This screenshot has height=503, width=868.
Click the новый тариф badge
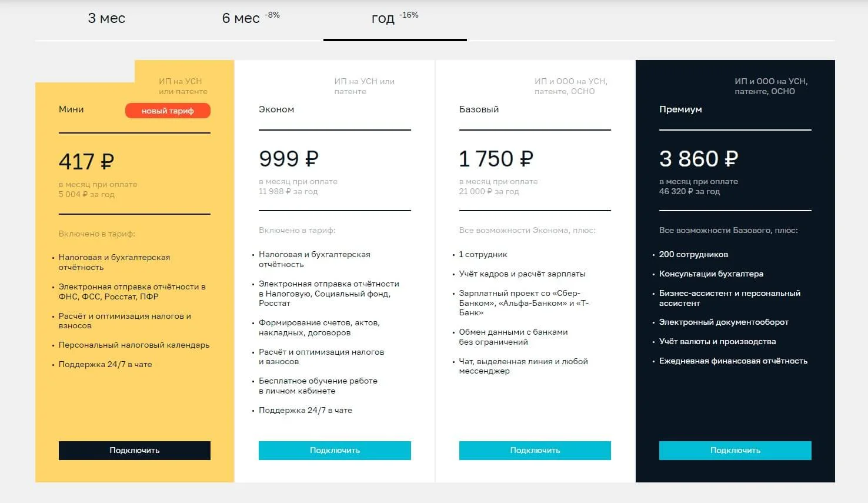coord(168,111)
